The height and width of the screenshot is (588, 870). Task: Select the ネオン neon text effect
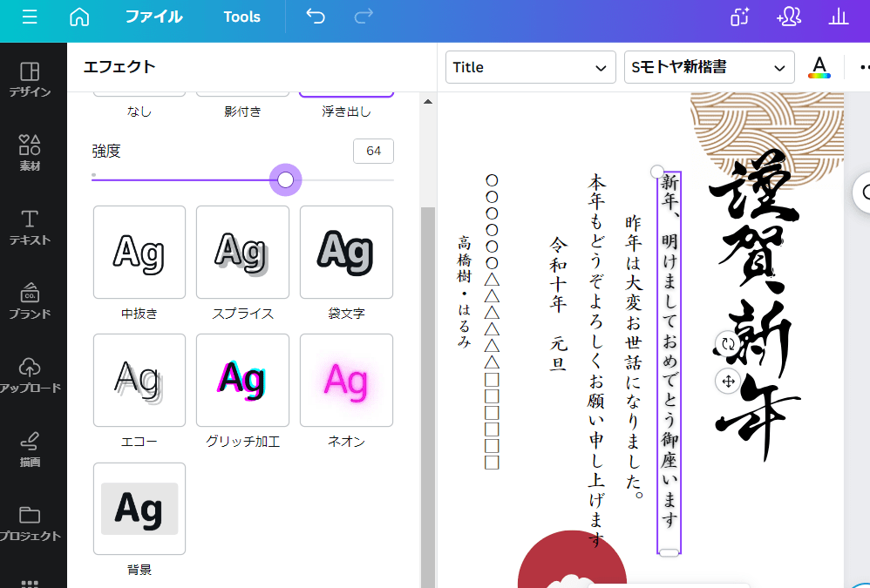pos(346,381)
